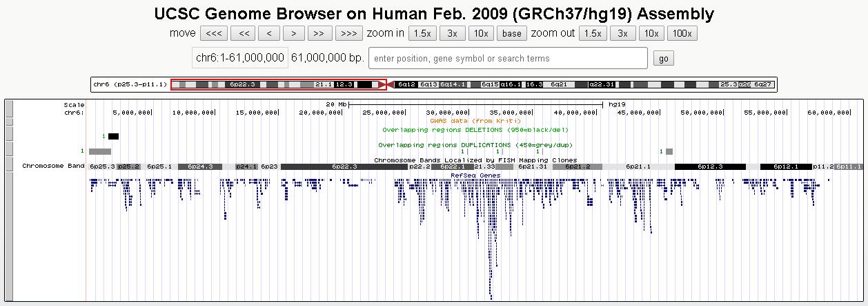
Task: Zoom in to base level
Action: [x=512, y=33]
